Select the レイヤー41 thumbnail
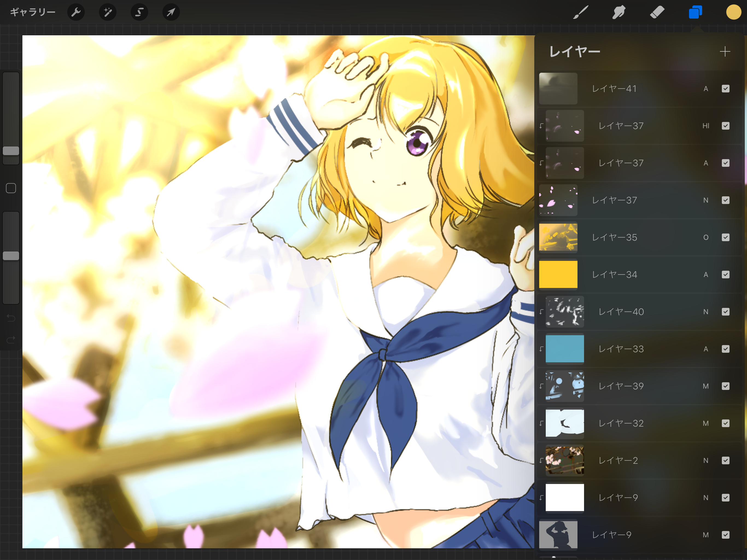This screenshot has height=560, width=747. [x=558, y=89]
